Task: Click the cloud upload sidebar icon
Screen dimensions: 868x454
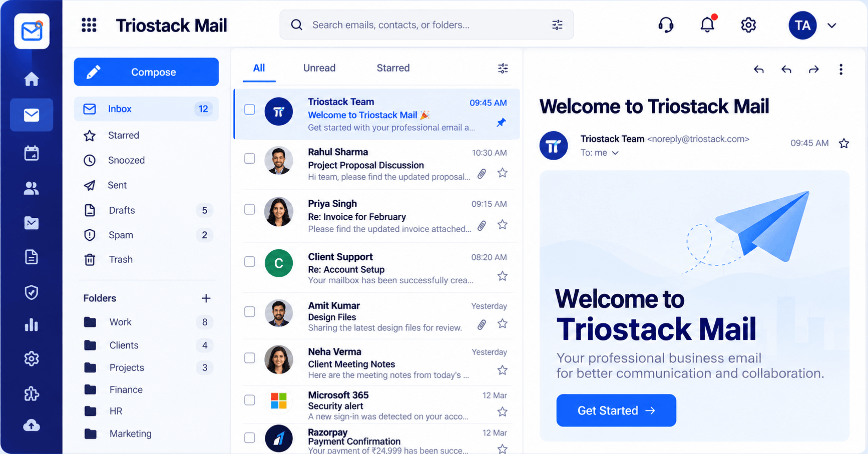Action: pos(32,425)
